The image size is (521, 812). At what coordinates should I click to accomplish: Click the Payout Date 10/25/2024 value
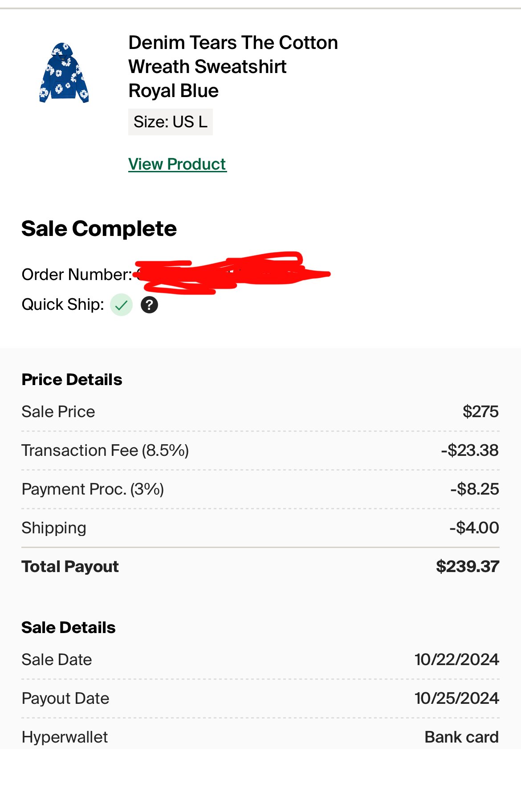(x=457, y=698)
